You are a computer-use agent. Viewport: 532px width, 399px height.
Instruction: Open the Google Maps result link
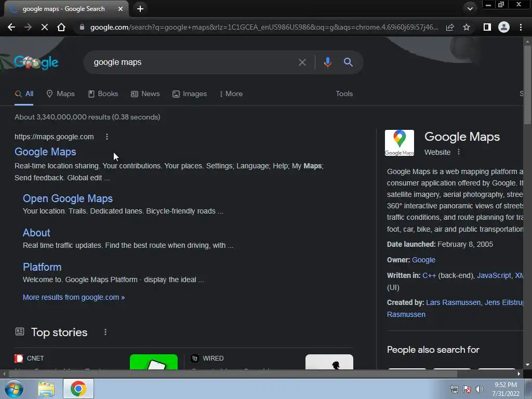pyautogui.click(x=45, y=152)
